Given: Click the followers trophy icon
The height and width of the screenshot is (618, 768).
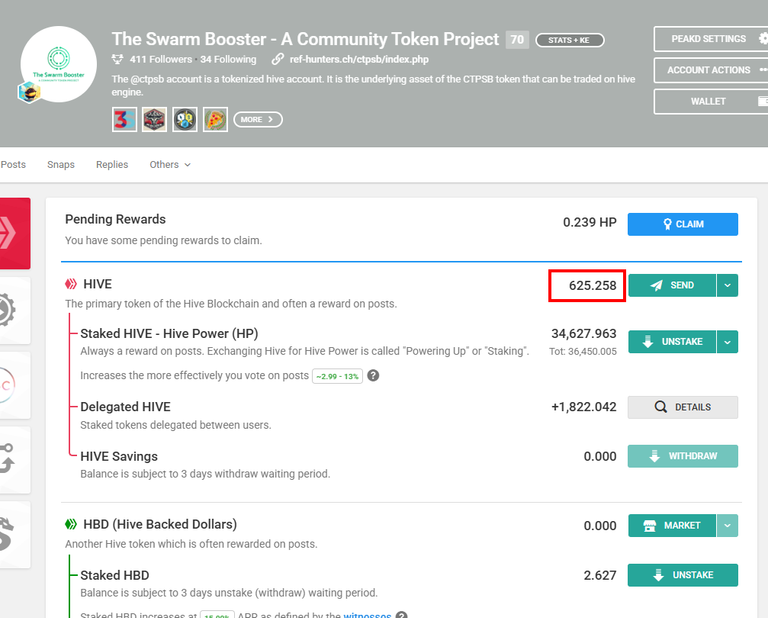Looking at the screenshot, I should click(x=118, y=59).
